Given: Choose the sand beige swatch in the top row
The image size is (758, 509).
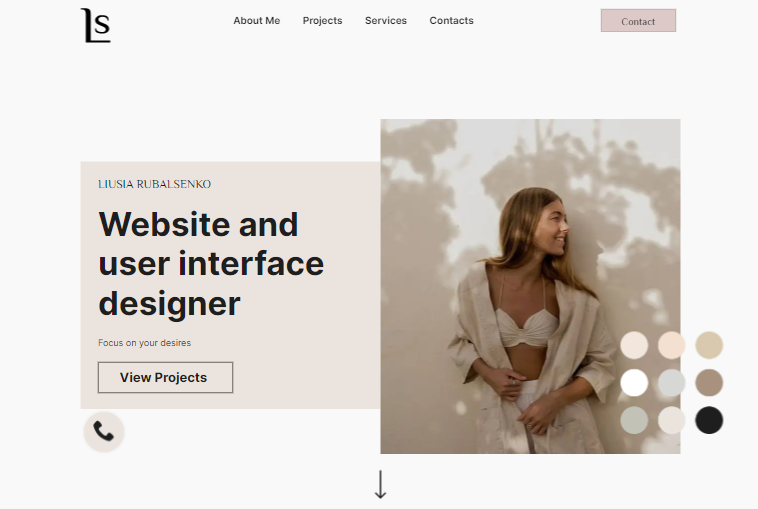Looking at the screenshot, I should pyautogui.click(x=709, y=345).
